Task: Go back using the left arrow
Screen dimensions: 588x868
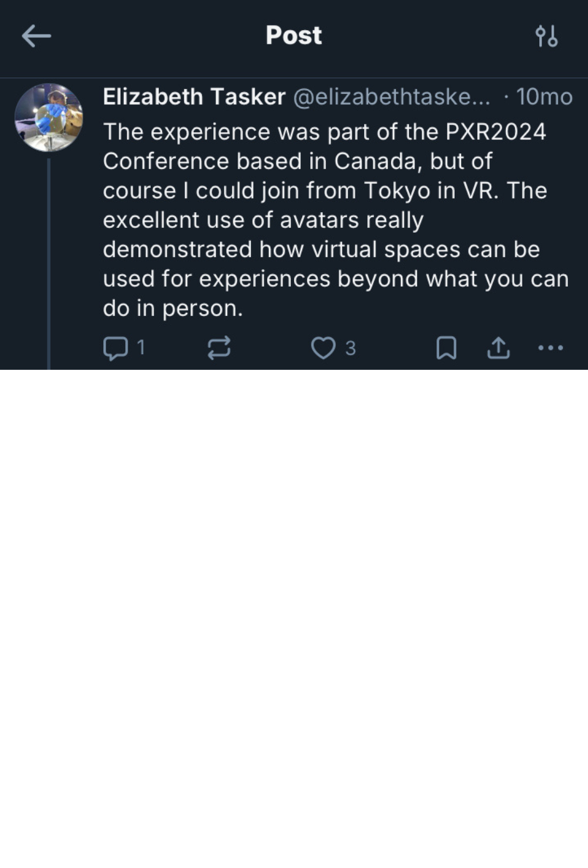Action: [x=36, y=36]
